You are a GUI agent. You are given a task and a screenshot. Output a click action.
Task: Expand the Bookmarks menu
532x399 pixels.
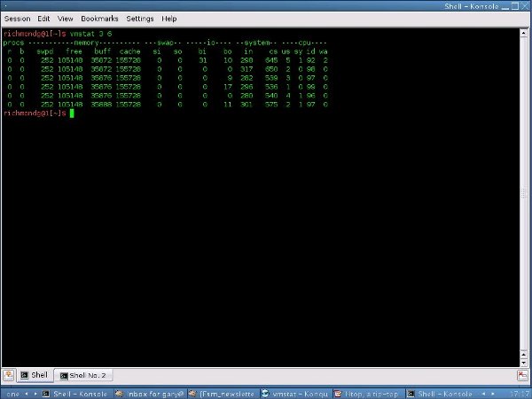99,19
